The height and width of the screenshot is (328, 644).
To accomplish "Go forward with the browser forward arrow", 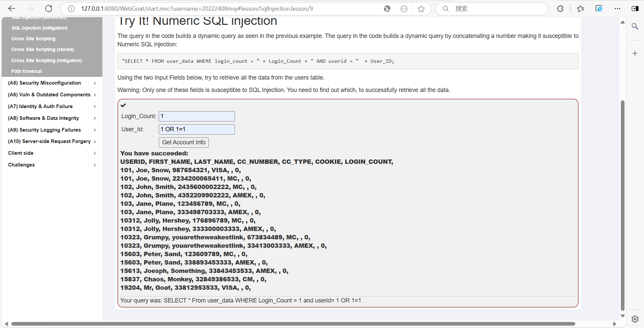I will coord(30,9).
